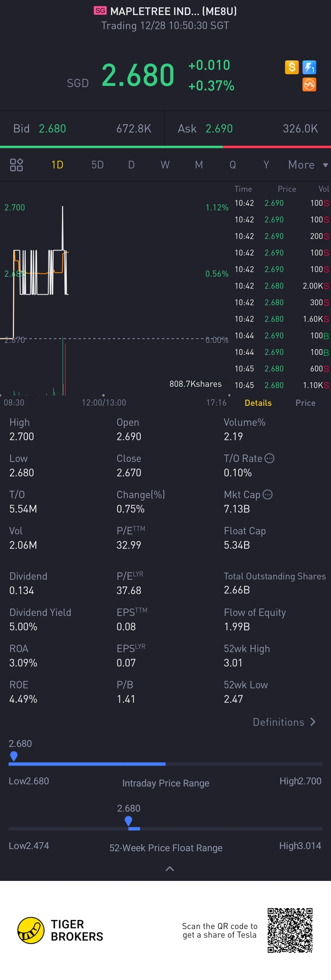Tap the 52wk High 3.01 value
Screen dimensions: 331x980
tap(233, 663)
